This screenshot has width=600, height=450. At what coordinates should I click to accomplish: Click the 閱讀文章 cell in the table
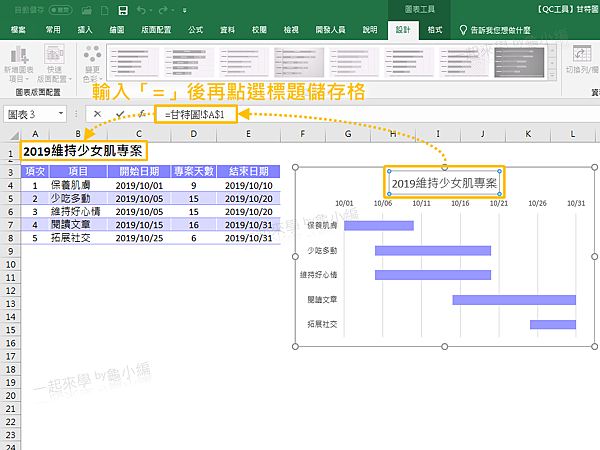(x=78, y=225)
